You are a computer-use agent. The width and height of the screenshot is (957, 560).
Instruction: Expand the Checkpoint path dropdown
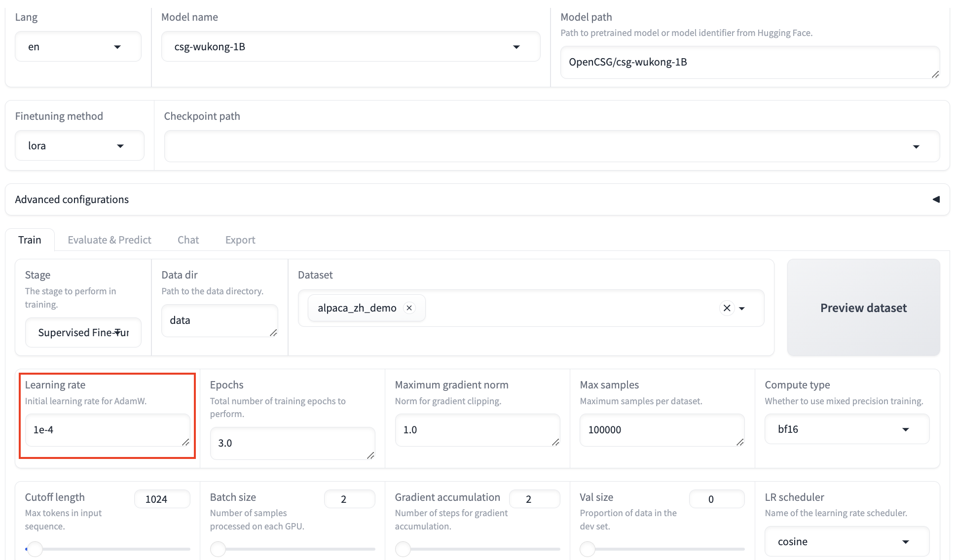click(552, 146)
